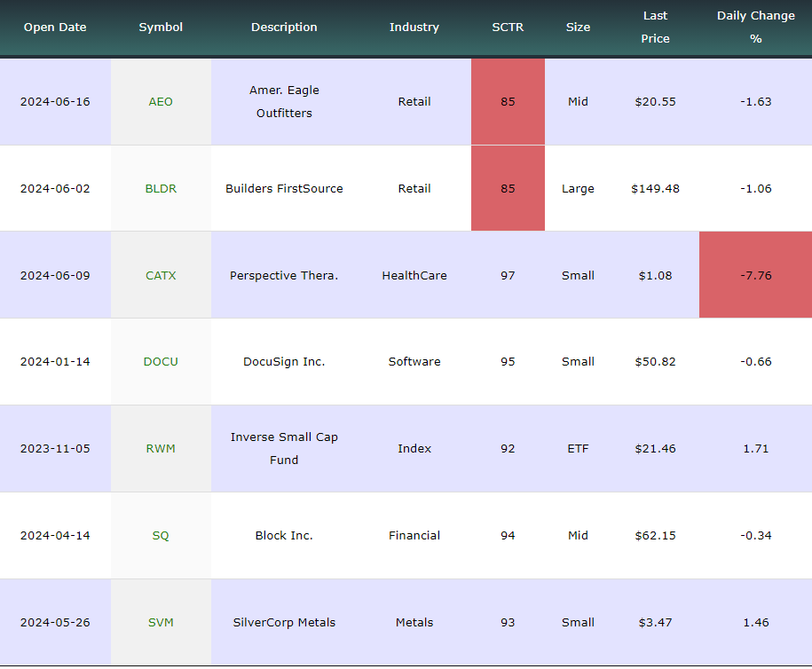Click the Metals industry cell
Image resolution: width=812 pixels, height=669 pixels.
[414, 622]
